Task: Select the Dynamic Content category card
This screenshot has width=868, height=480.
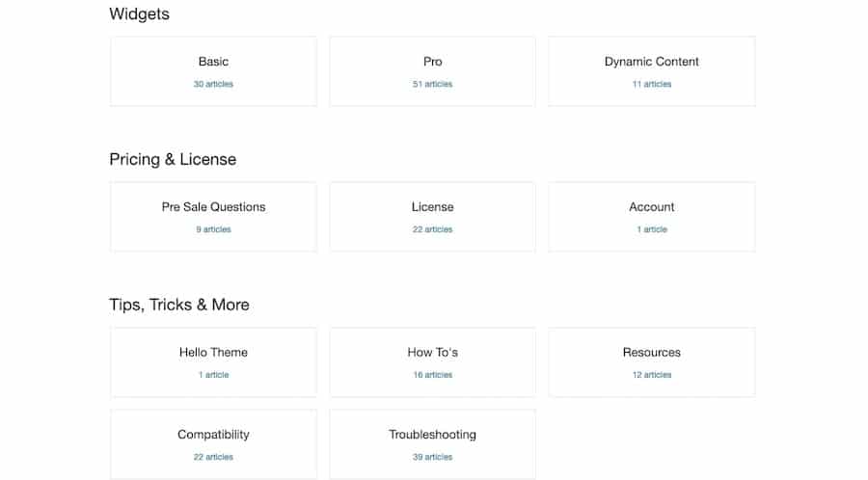Action: coord(652,62)
